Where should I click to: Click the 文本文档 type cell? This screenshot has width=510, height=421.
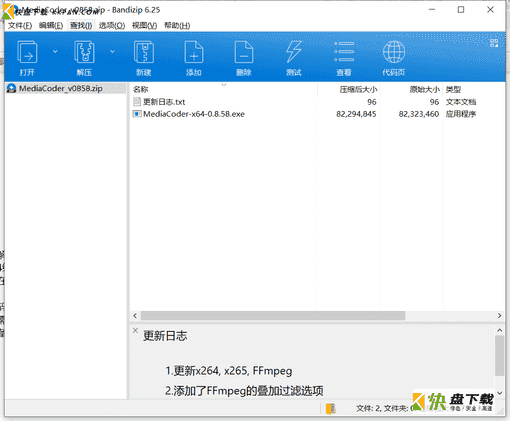pos(461,102)
